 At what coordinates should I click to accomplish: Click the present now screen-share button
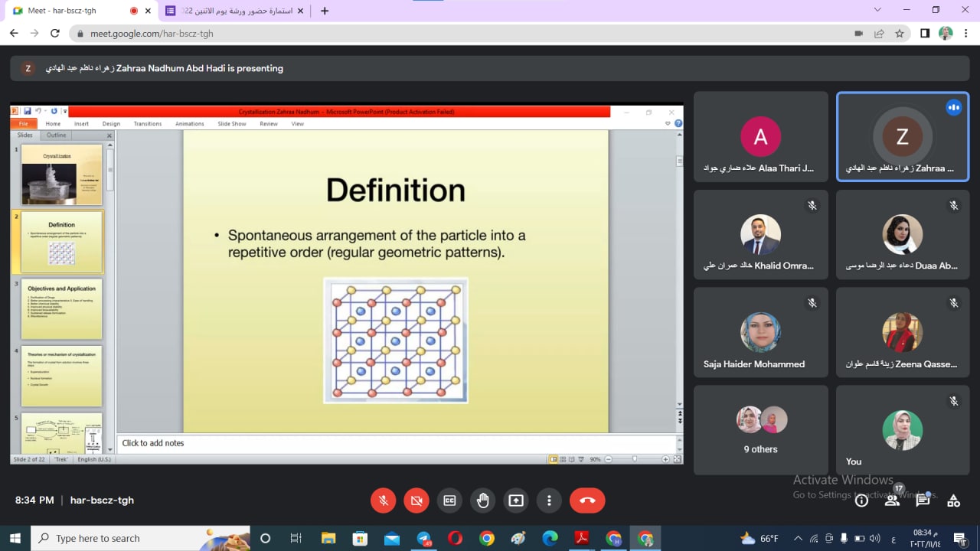[x=516, y=500]
